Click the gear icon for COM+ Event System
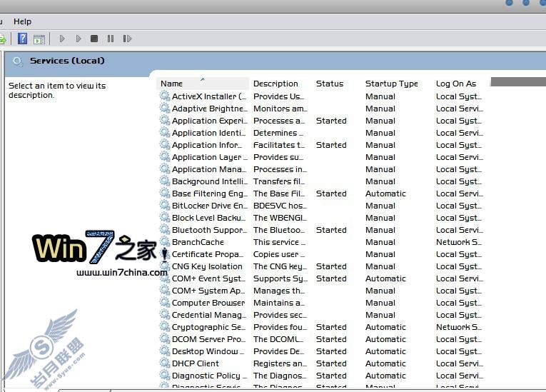 point(165,278)
